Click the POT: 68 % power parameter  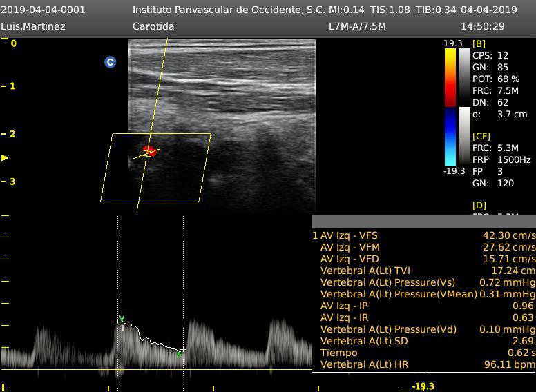496,79
